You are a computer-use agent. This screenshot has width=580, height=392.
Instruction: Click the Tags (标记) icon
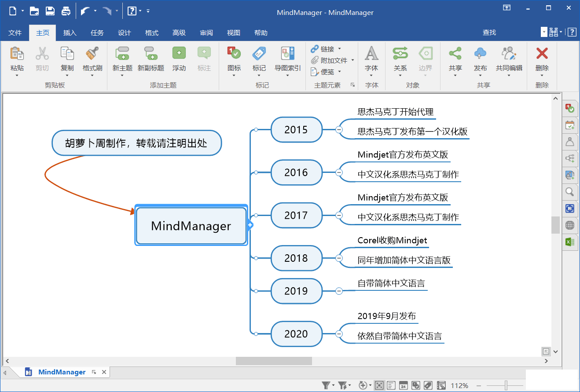click(x=259, y=53)
